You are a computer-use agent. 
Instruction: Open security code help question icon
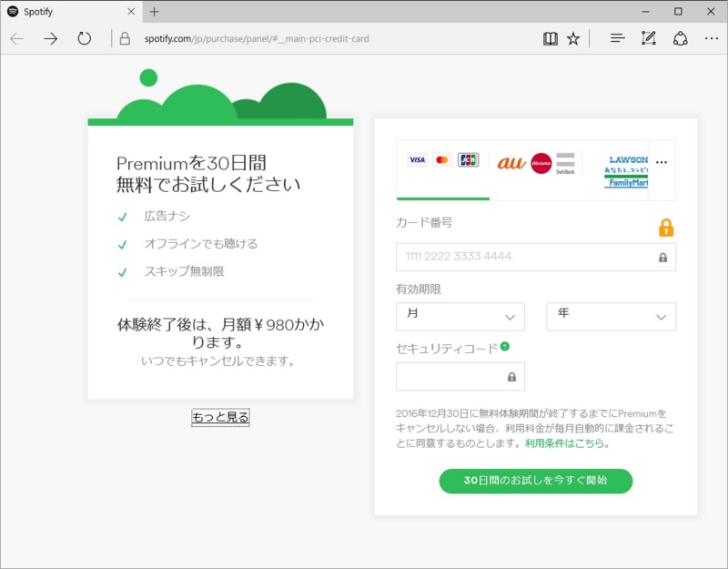(505, 346)
